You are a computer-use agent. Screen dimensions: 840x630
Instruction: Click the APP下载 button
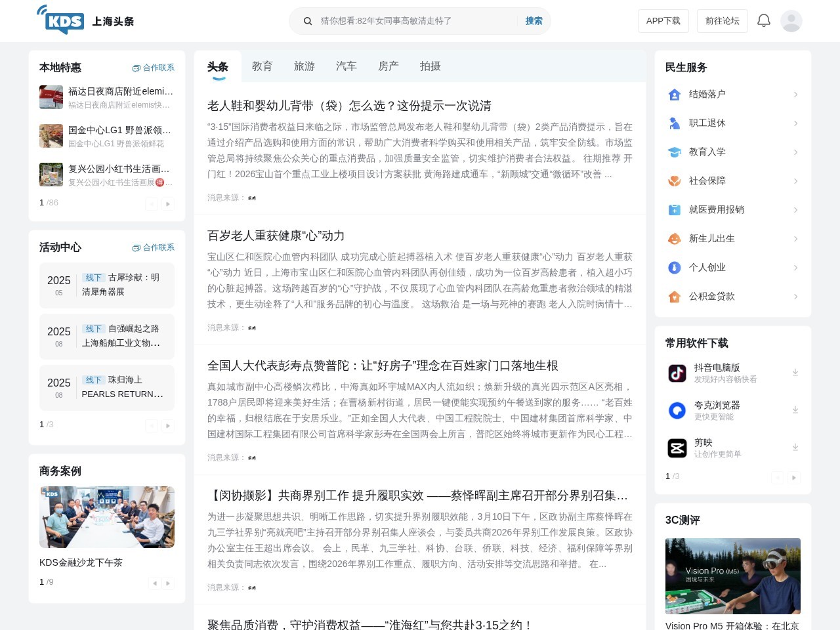coord(663,21)
